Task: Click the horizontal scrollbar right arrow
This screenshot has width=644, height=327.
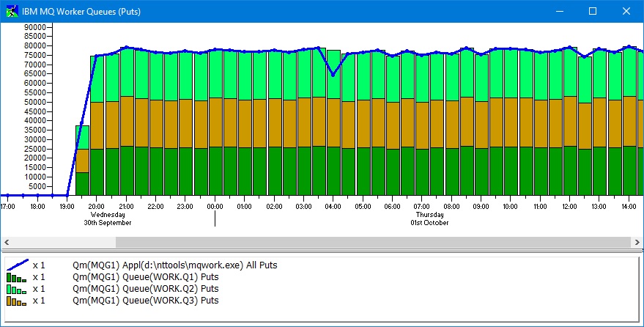Action: point(637,243)
